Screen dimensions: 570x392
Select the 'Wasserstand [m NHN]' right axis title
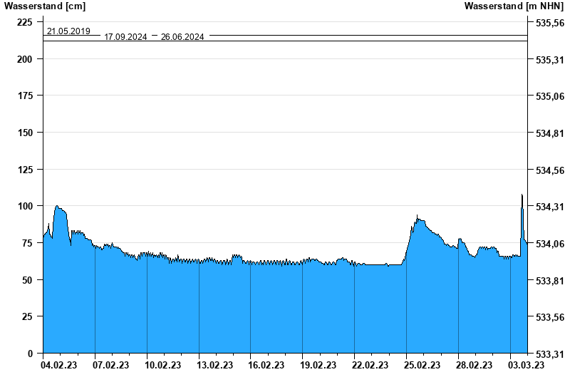(514, 6)
